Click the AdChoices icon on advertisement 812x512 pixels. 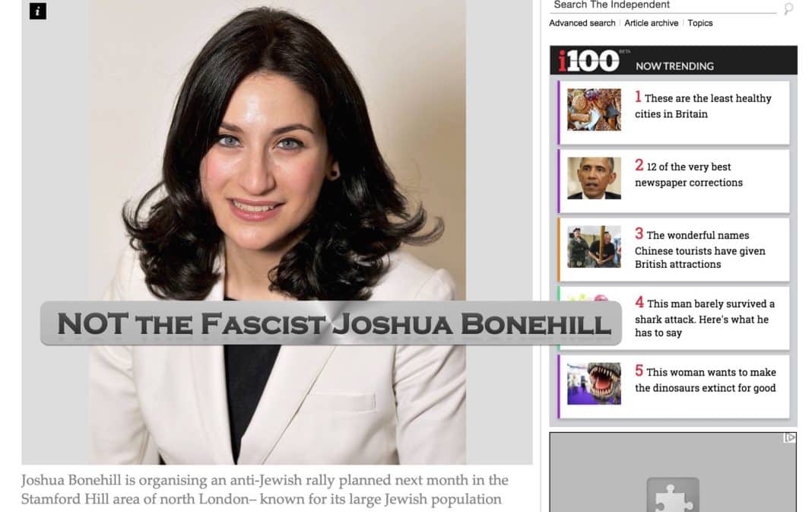coord(790,438)
